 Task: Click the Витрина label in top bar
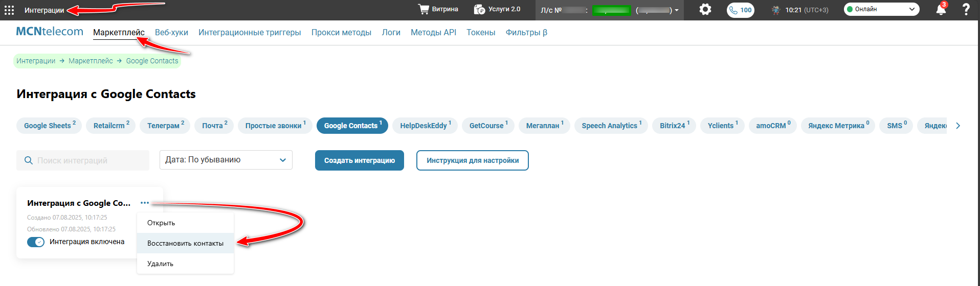click(445, 9)
